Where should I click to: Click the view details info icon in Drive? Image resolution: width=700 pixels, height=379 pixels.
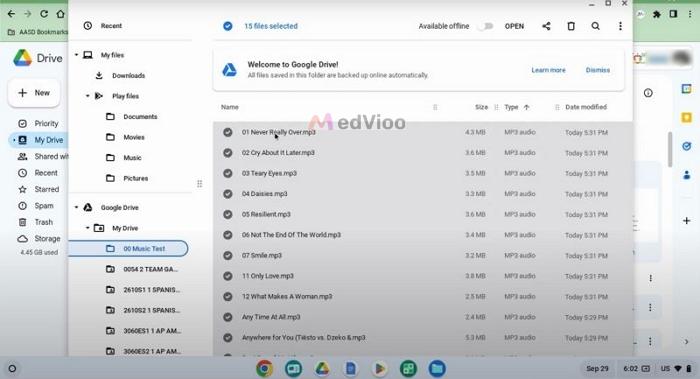(648, 93)
